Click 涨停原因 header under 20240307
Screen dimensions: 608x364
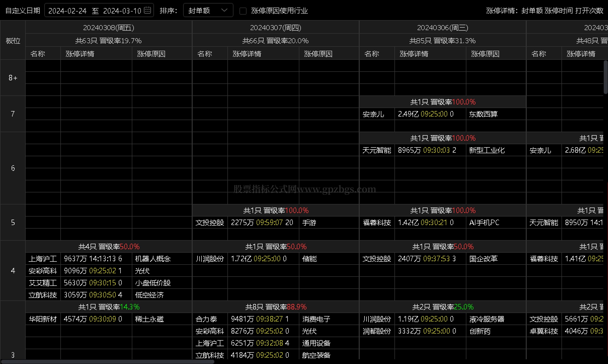[x=329, y=54]
